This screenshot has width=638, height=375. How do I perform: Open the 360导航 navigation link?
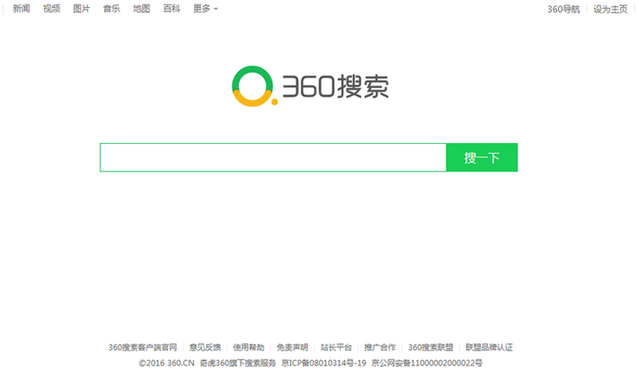click(x=564, y=9)
